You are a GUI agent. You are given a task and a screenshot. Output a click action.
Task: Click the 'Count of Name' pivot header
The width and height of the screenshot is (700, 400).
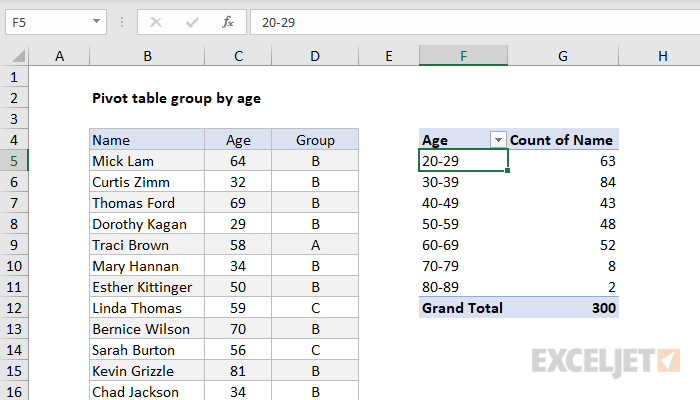pos(561,140)
